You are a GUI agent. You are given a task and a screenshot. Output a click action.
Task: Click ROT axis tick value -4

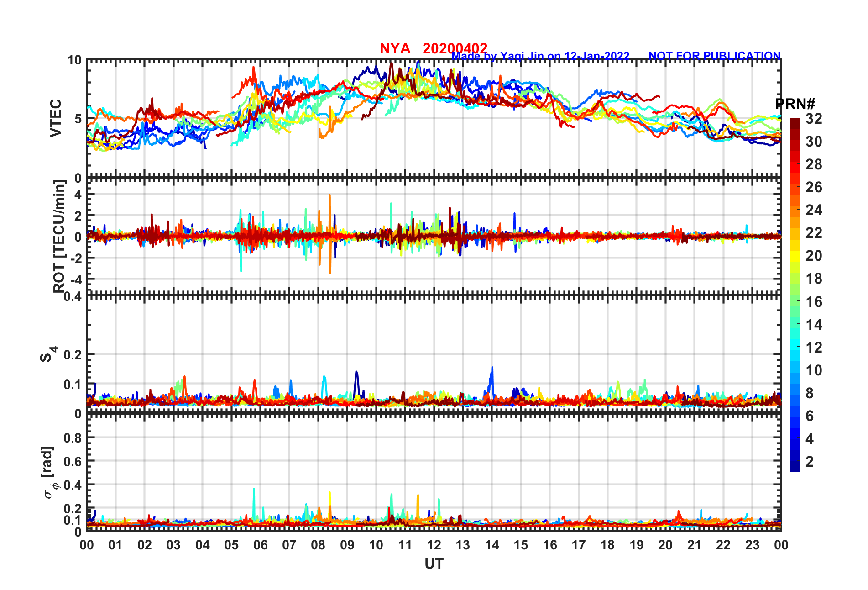tap(75, 279)
